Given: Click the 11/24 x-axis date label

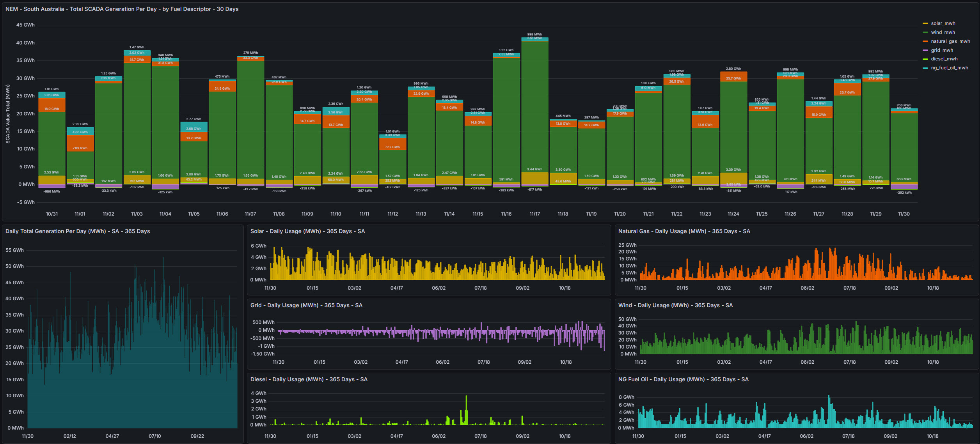Looking at the screenshot, I should coord(733,214).
